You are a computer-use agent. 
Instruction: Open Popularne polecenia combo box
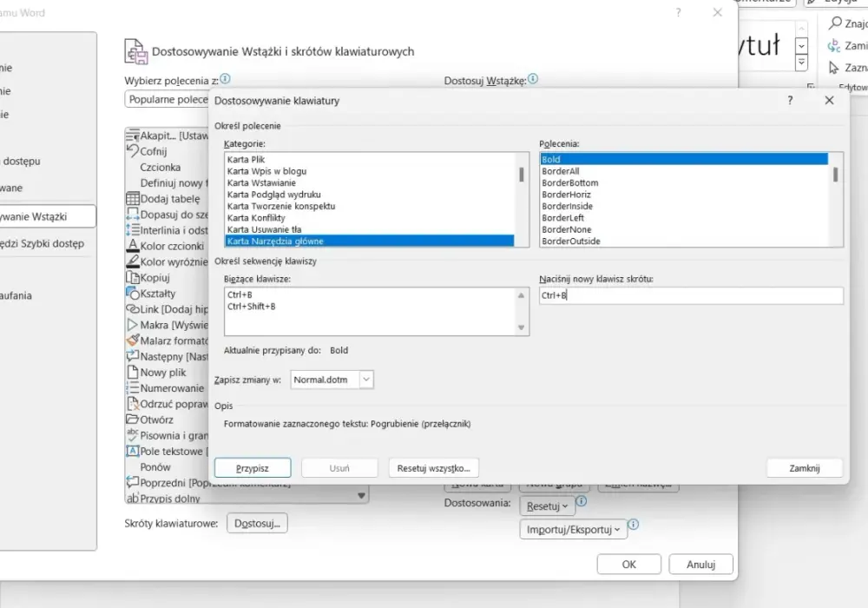tap(168, 100)
